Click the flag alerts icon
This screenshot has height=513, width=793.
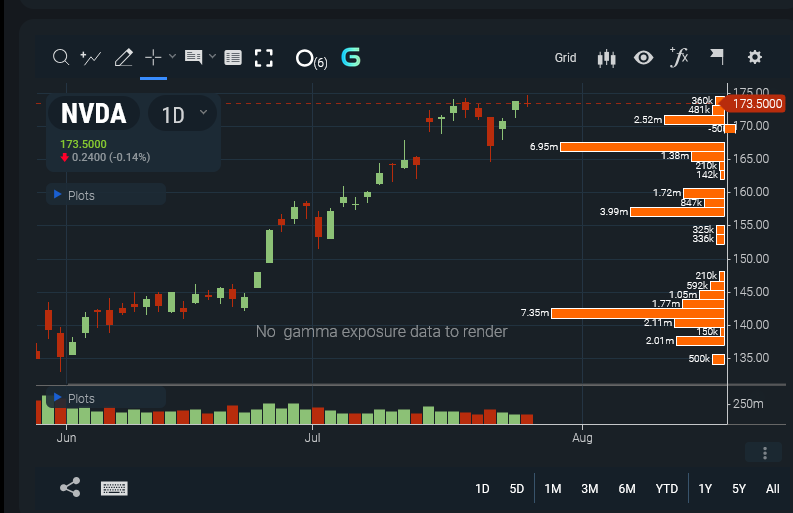[717, 57]
